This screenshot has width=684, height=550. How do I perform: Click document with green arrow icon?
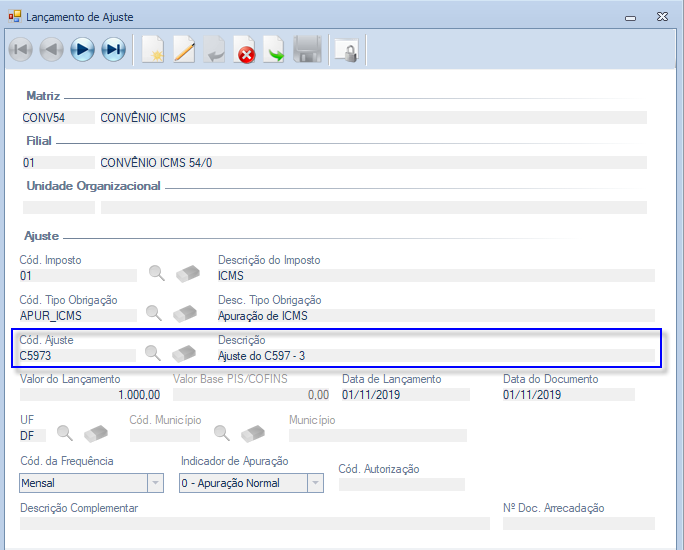coord(274,49)
